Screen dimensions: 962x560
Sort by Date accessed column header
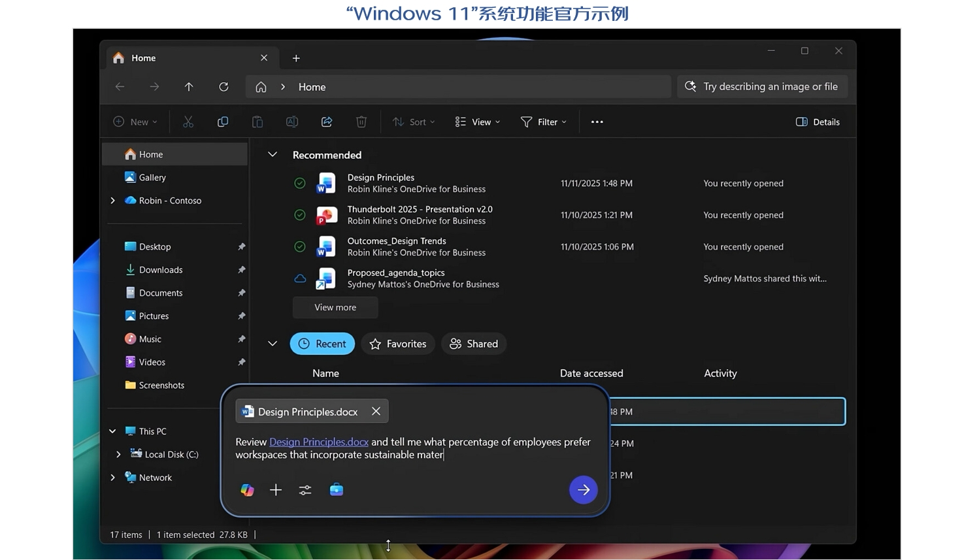pyautogui.click(x=591, y=373)
